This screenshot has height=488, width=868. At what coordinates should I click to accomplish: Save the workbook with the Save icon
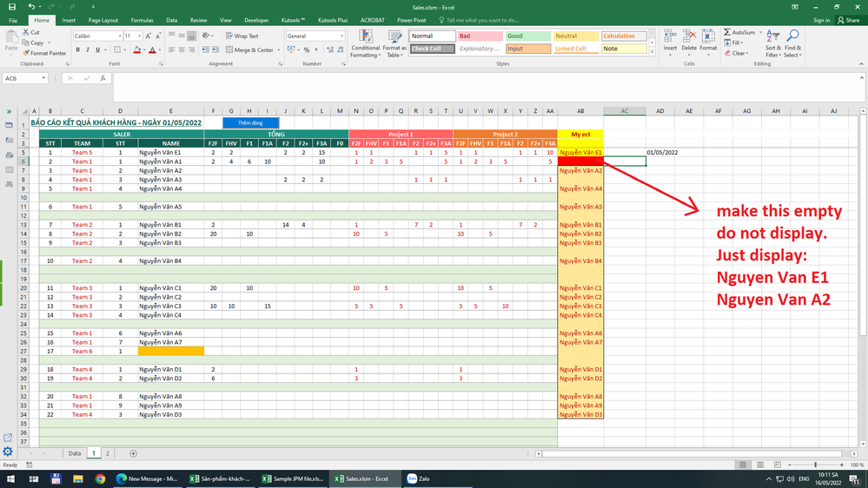point(11,7)
